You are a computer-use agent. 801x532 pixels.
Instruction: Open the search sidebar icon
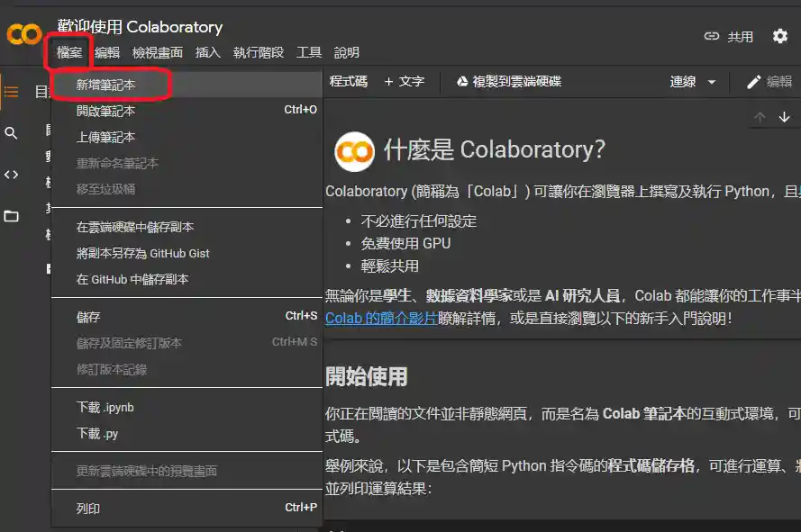tap(11, 133)
